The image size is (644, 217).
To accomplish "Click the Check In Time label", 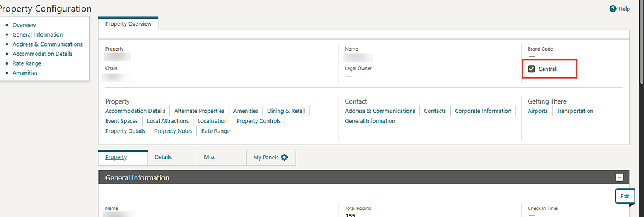I will (543, 208).
